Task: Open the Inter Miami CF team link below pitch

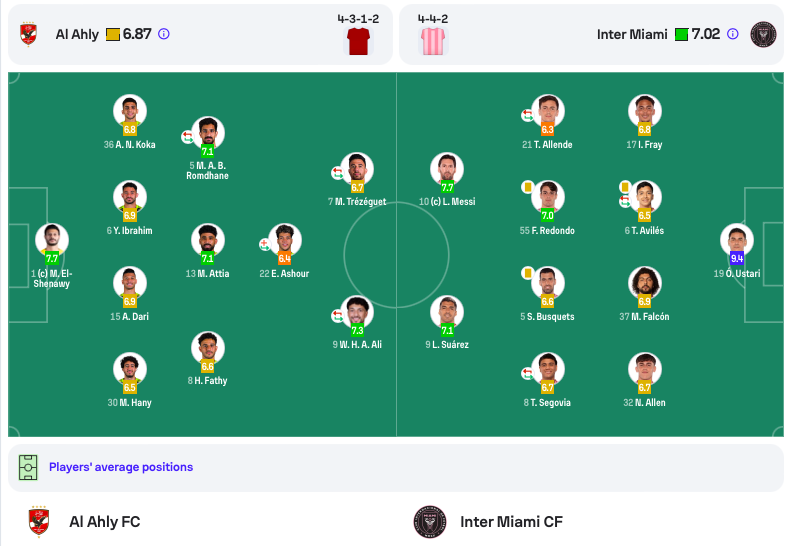Action: (511, 521)
